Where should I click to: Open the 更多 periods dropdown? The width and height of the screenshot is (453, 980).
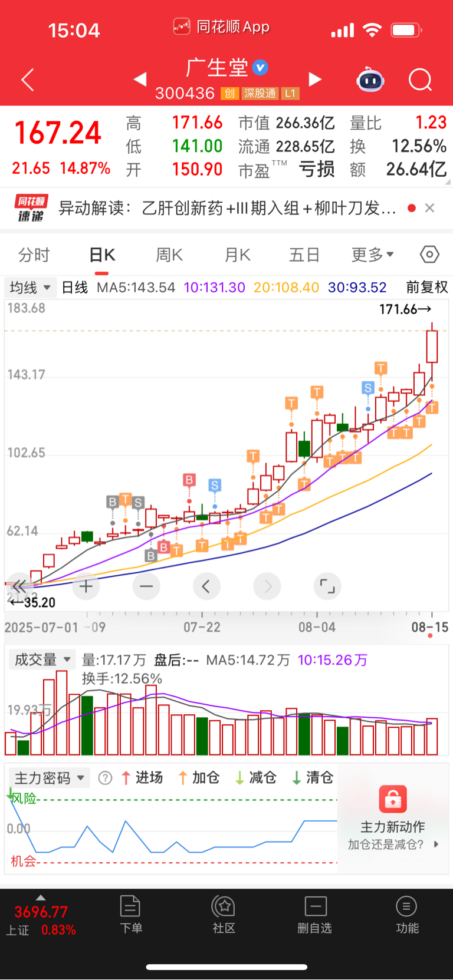372,255
